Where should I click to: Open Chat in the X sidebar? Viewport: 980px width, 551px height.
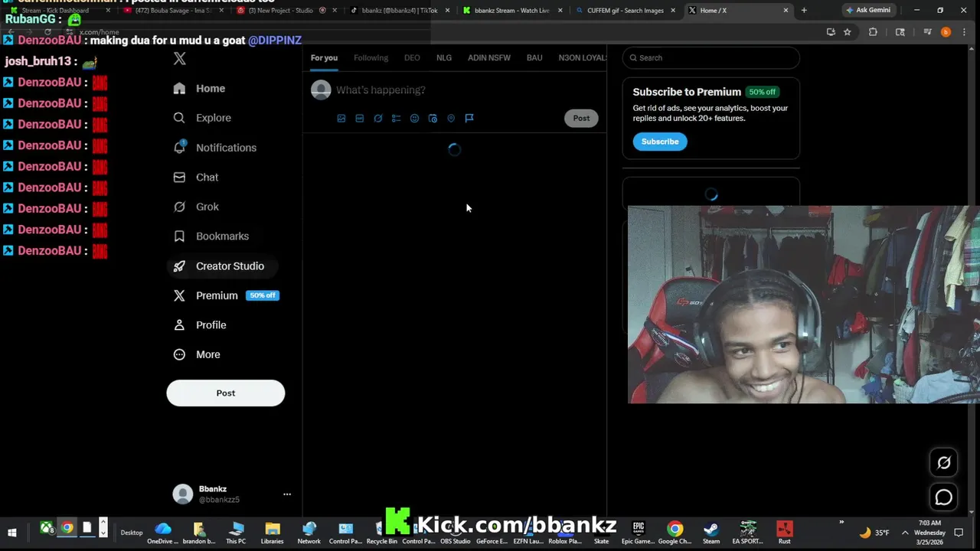coord(196,177)
